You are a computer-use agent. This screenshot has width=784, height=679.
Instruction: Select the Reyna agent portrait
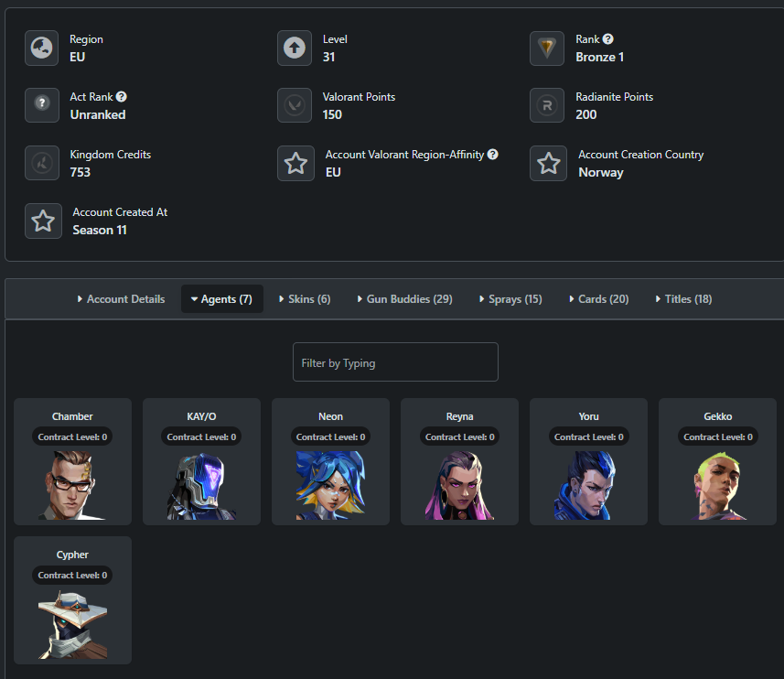[459, 485]
